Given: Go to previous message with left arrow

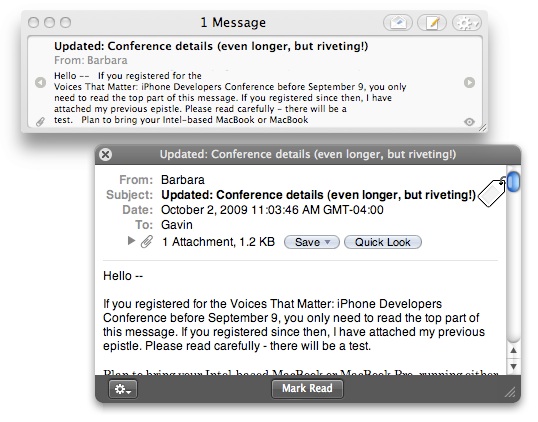Looking at the screenshot, I should coord(40,82).
